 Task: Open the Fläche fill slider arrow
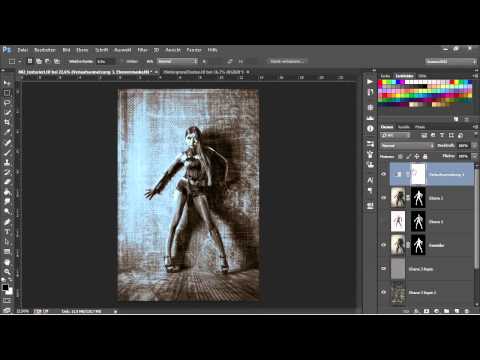click(474, 156)
